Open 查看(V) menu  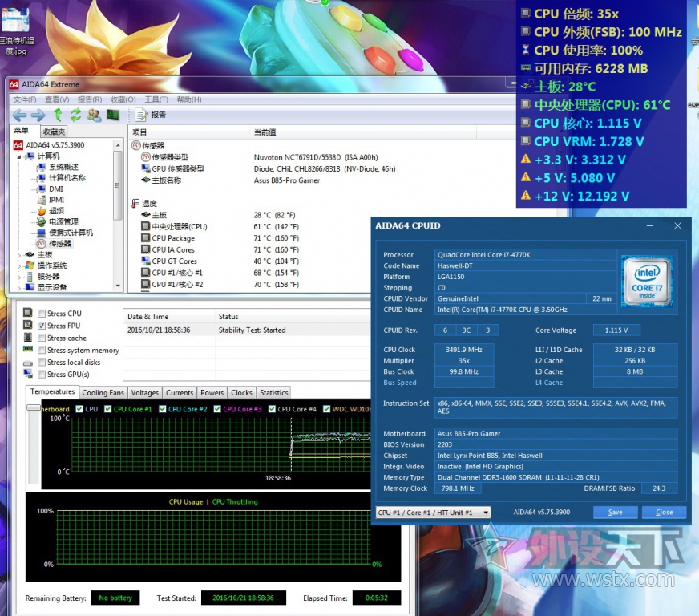click(57, 99)
